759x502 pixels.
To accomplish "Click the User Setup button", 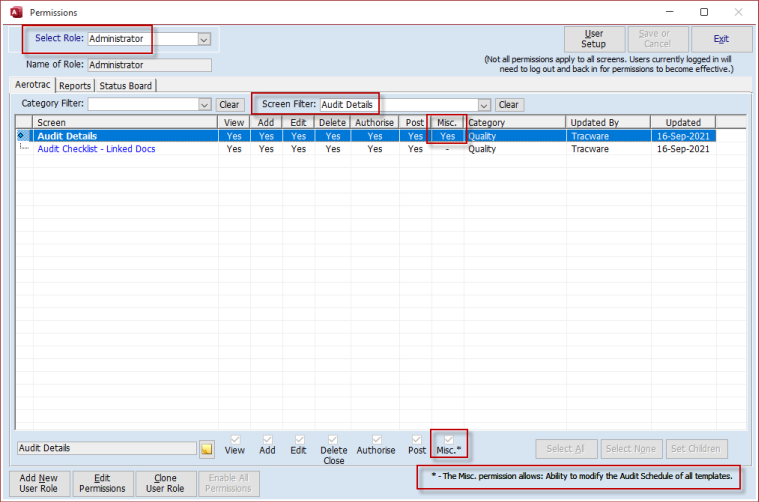I will click(x=593, y=39).
